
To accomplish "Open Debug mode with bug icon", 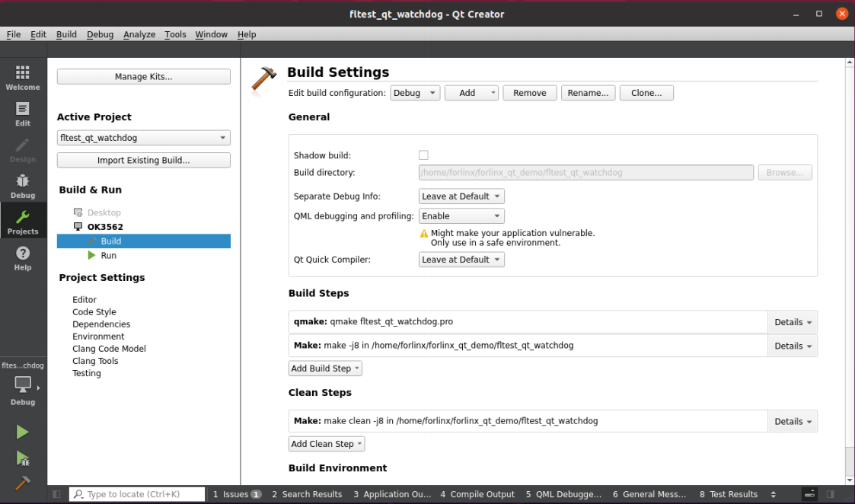I will click(x=23, y=186).
